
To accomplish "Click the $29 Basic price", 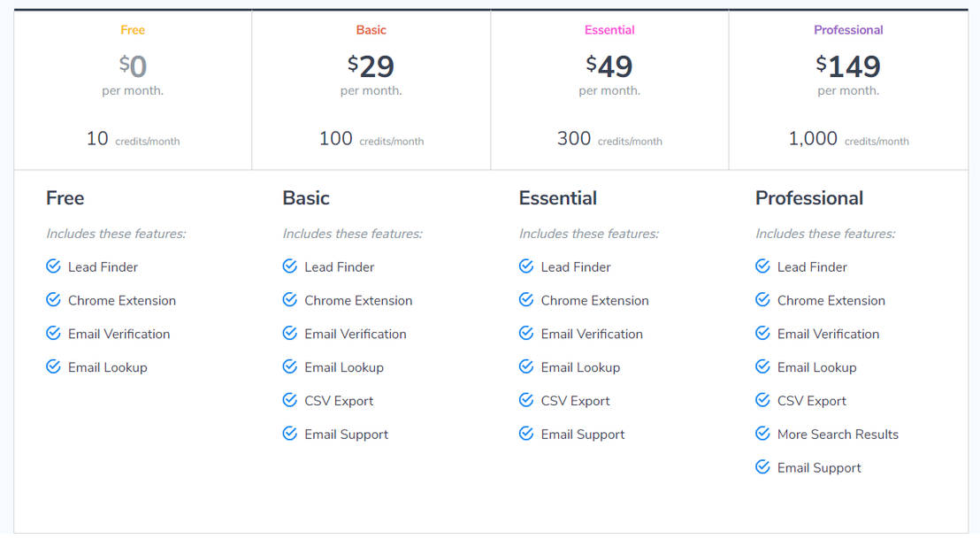I will point(370,66).
